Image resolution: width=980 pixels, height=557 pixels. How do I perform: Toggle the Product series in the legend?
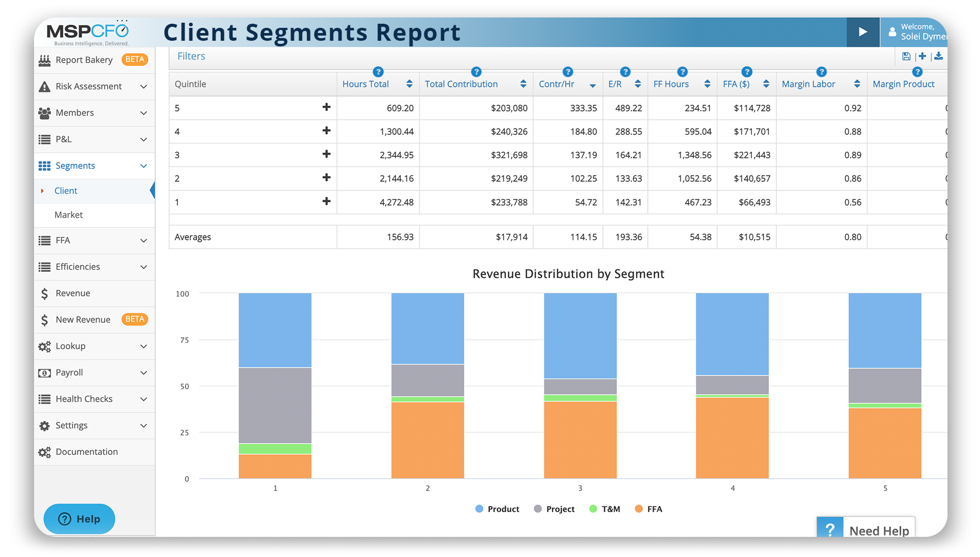tap(497, 509)
